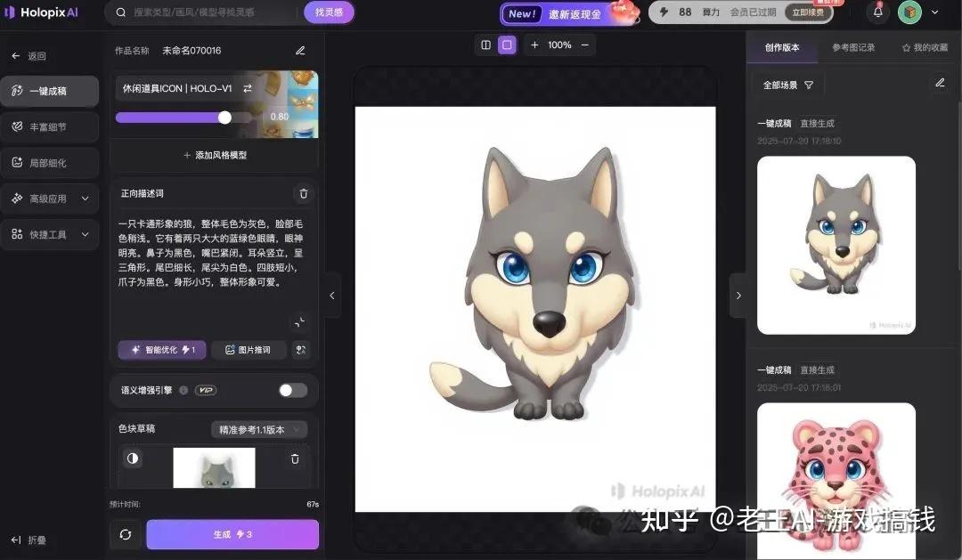Select the 一键成稿 sidebar item

pos(49,91)
